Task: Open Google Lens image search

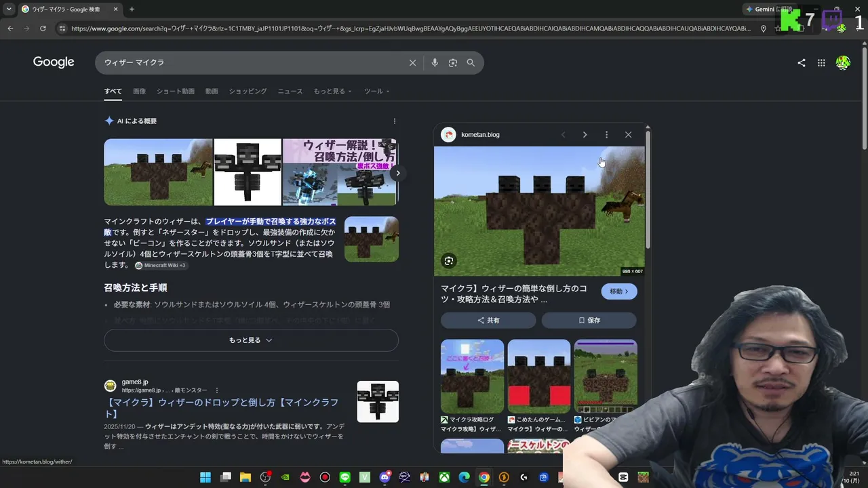Action: click(x=453, y=62)
